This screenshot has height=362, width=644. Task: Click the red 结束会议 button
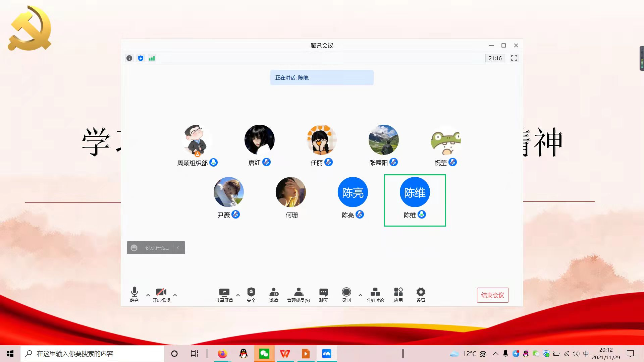[493, 295]
